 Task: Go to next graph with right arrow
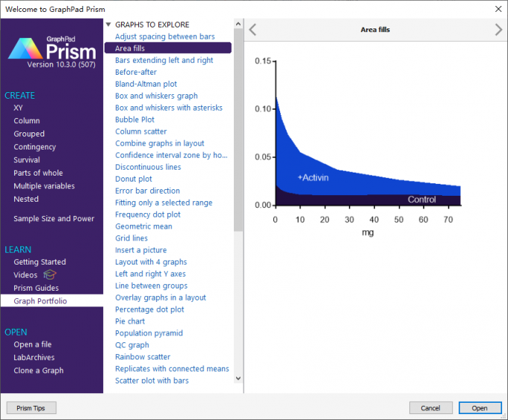coord(498,30)
